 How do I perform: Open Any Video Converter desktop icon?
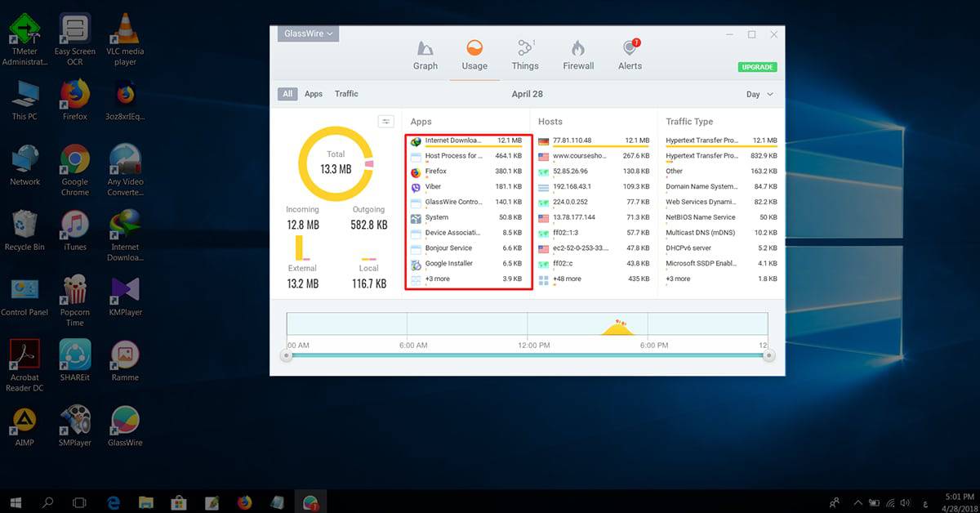[125, 171]
